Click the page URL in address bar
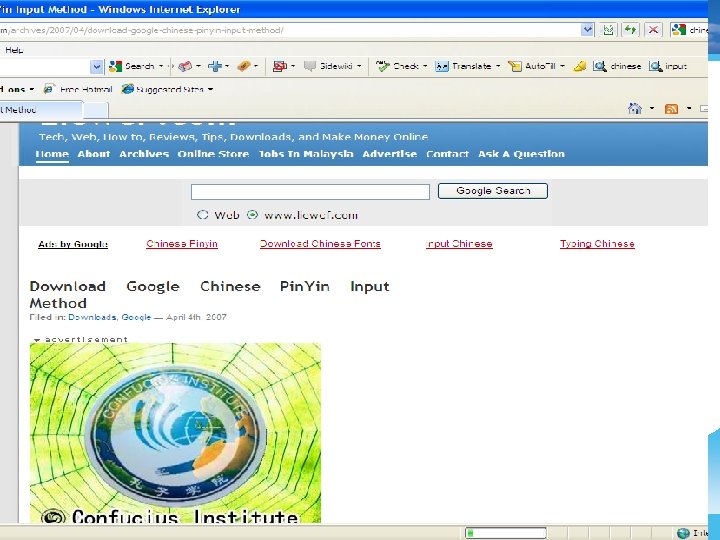The height and width of the screenshot is (540, 720). coord(141,30)
